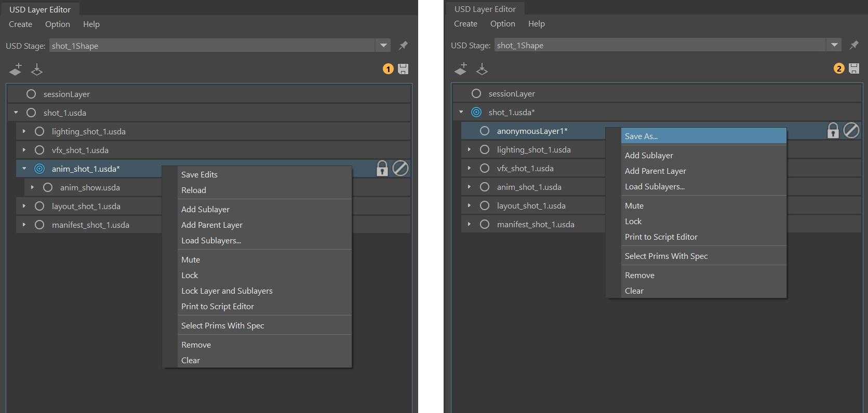Collapse anim_shot_1.usda in left editor

tap(24, 169)
